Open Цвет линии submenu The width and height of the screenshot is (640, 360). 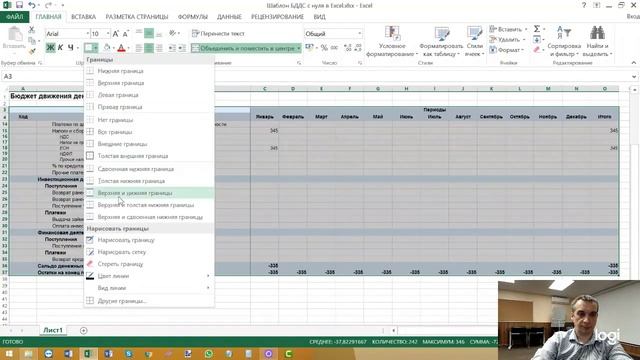(x=149, y=276)
